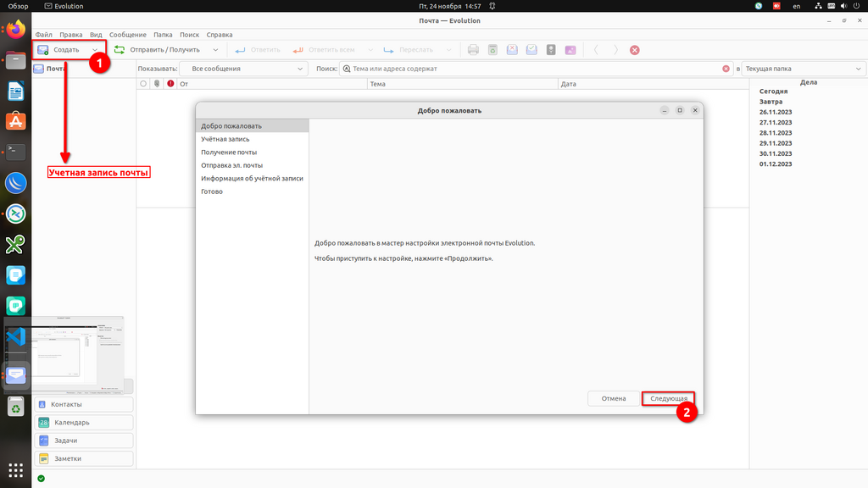
Task: Open the Notes view in the sidebar
Action: point(84,458)
